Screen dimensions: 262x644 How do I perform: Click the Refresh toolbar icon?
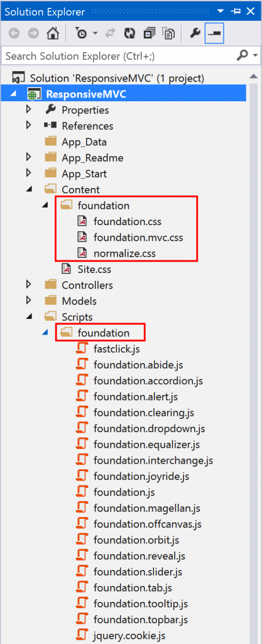(130, 34)
